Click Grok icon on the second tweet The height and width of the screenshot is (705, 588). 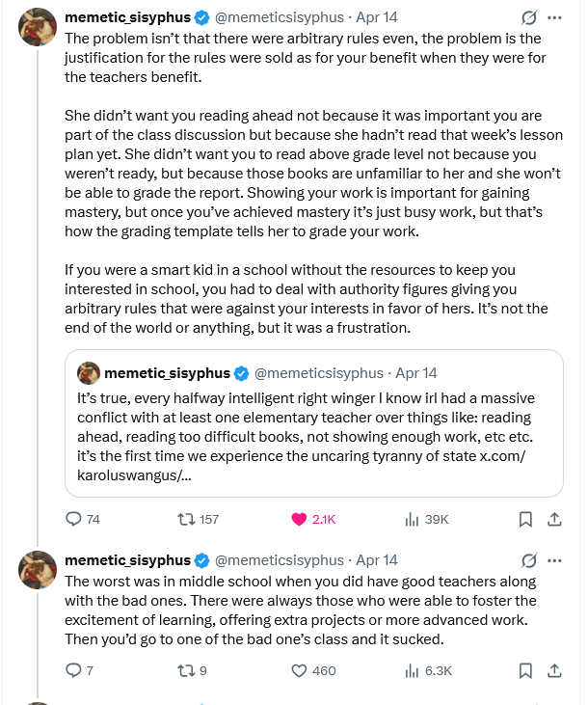tap(528, 560)
